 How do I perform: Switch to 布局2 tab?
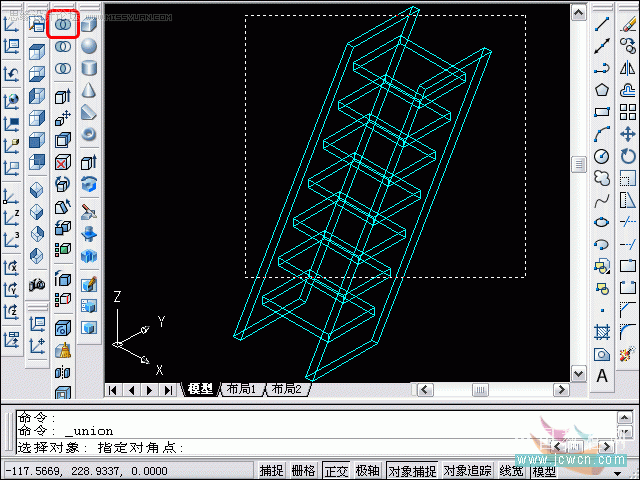tap(287, 389)
